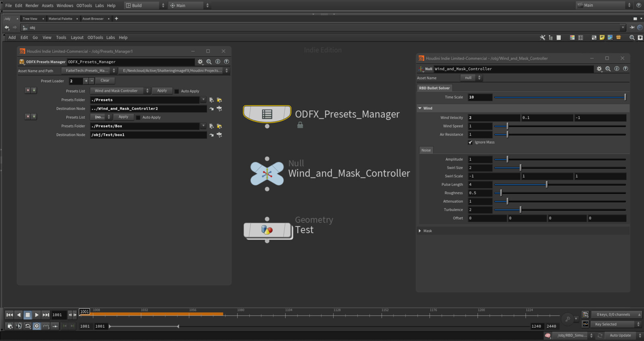Viewport: 644px width, 341px height.
Task: Enable Auto Apply for second presets list
Action: (x=138, y=117)
